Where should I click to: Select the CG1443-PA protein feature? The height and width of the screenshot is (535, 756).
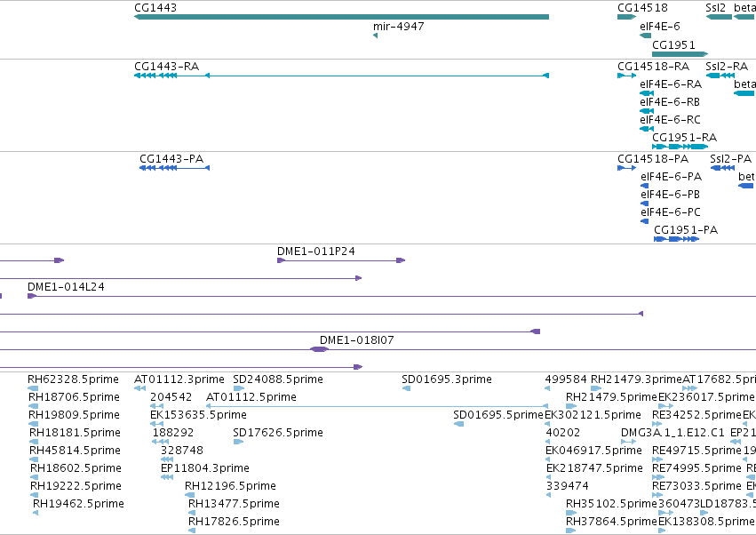(174, 168)
